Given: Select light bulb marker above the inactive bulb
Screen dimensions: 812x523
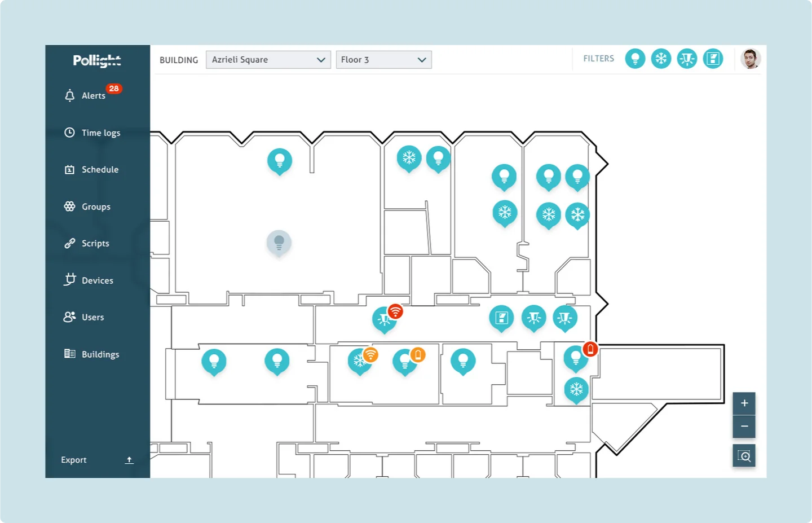Looking at the screenshot, I should pos(280,161).
